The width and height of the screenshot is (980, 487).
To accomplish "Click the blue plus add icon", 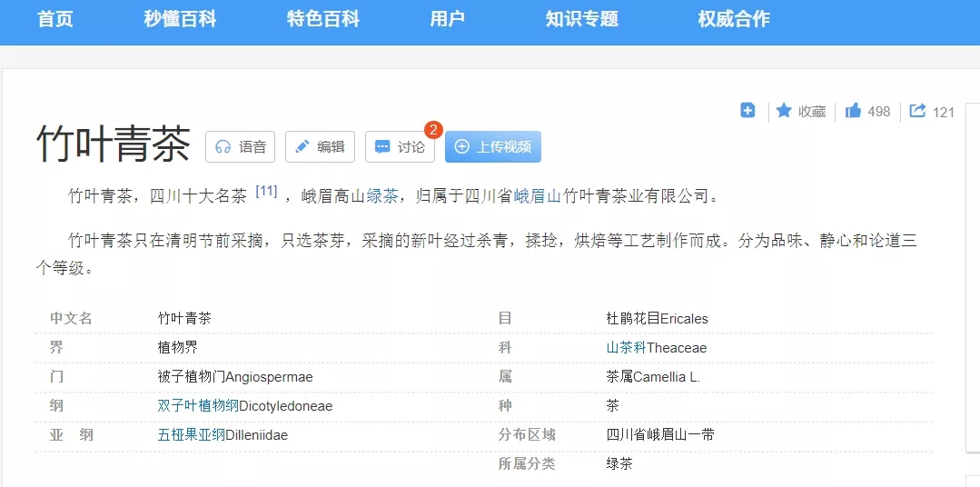I will [x=747, y=111].
